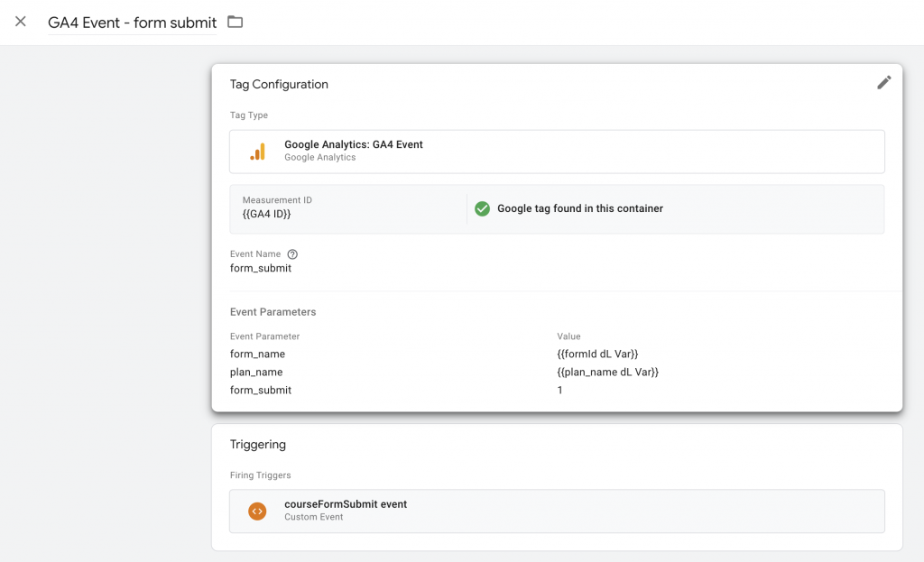Click the Triggering section heading
The width and height of the screenshot is (924, 562).
(257, 445)
